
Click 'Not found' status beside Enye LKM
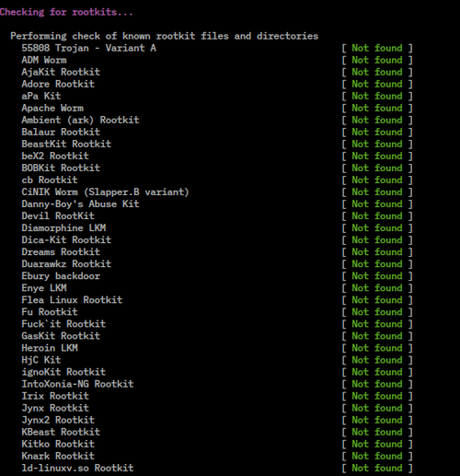point(377,287)
